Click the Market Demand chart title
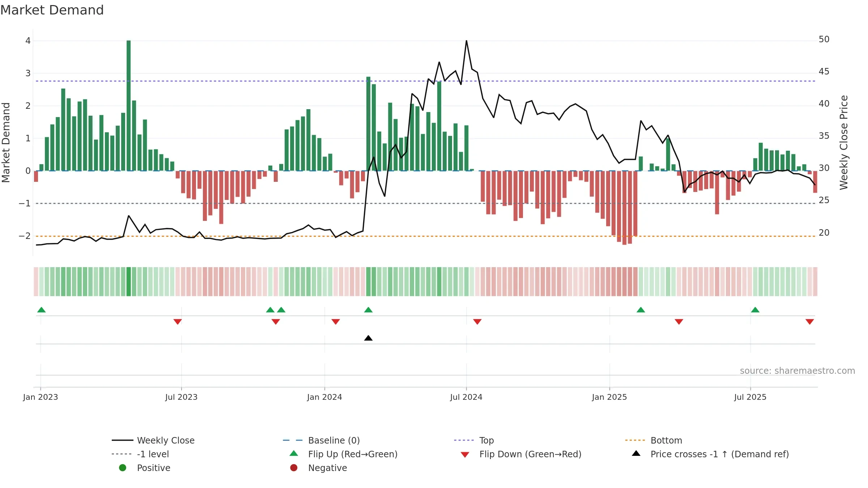Screen dimensions: 868x488 pyautogui.click(x=52, y=10)
